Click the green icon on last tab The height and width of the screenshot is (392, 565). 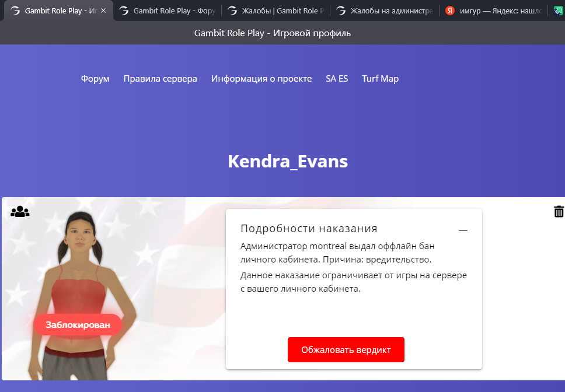559,11
